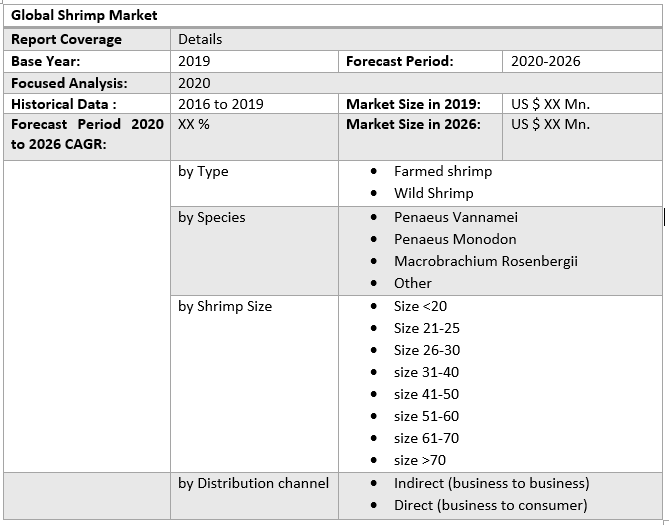Image resolution: width=669 pixels, height=525 pixels.
Task: Select the "Base Year:" label cell
Action: [45, 61]
